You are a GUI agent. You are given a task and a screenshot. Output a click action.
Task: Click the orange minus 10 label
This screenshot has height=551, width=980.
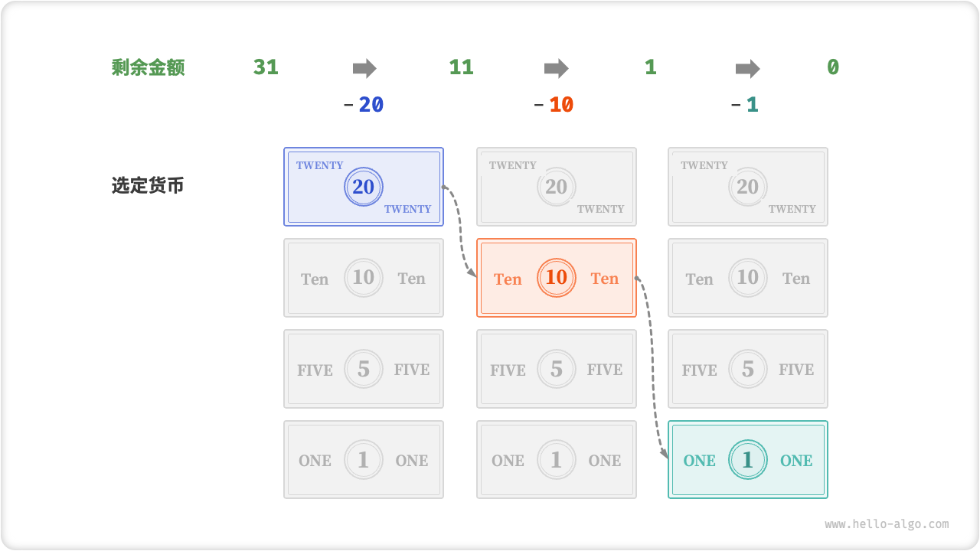pyautogui.click(x=554, y=105)
